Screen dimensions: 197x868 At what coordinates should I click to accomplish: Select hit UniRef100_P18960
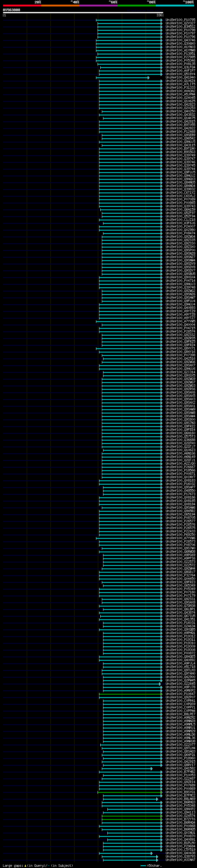[180, 758]
